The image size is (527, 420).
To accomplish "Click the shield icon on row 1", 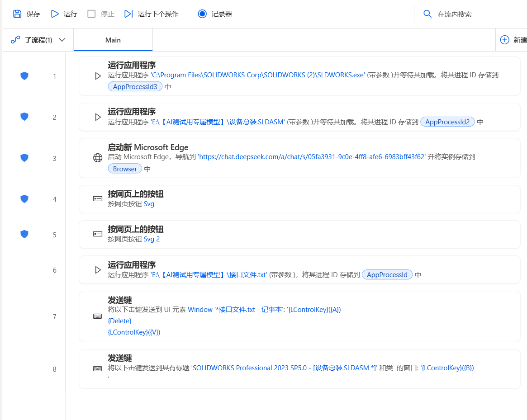I will (x=24, y=76).
